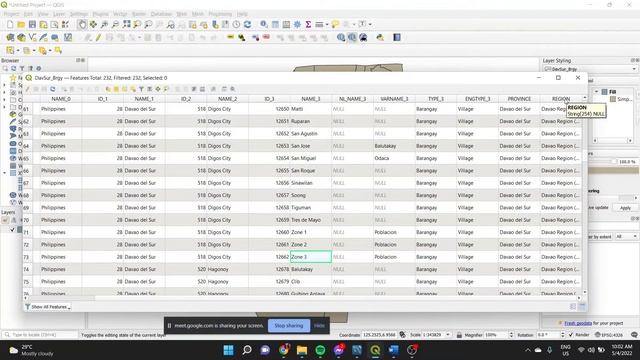Open the Layer menu
Viewport: 640px width, 360px height.
[x=59, y=14]
